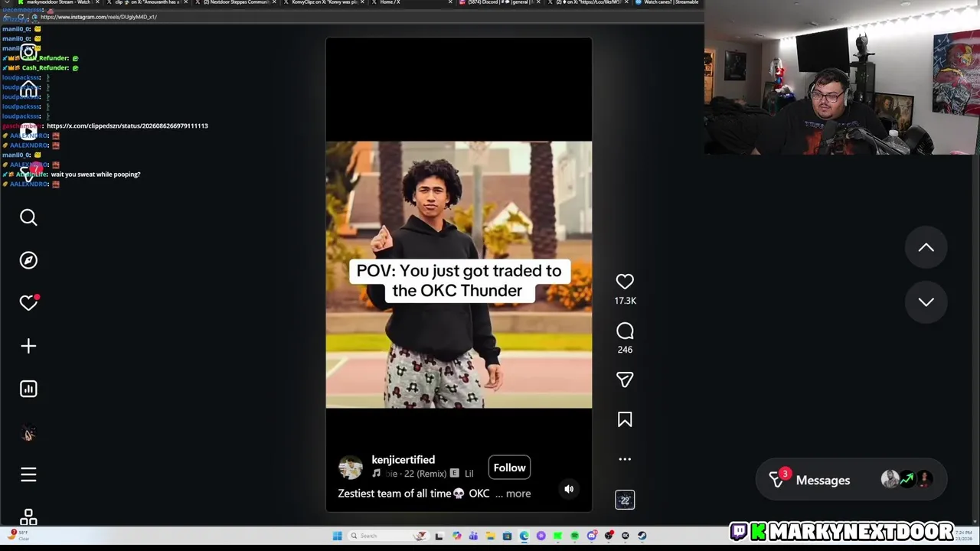Image resolution: width=980 pixels, height=551 pixels.
Task: Save the reel with the bookmark icon
Action: pos(625,419)
